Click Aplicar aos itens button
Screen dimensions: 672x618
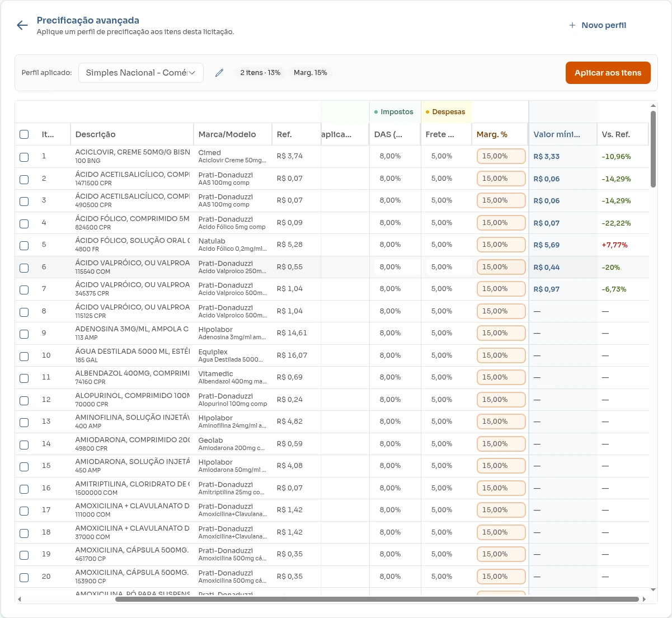[x=608, y=73]
